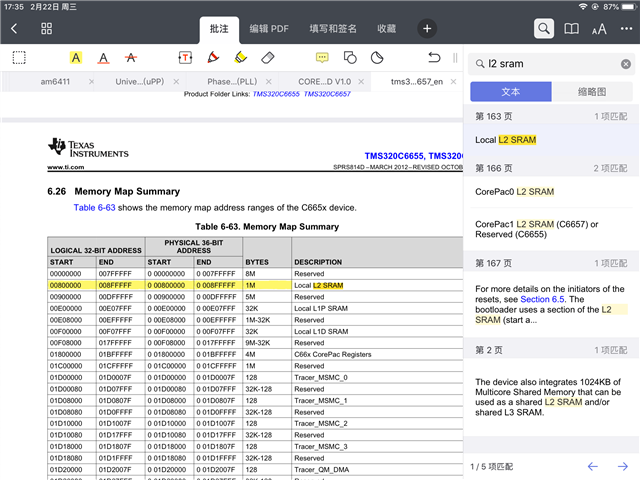Switch search results to 缩略图 view
Viewport: 640px width, 480px height.
592,91
